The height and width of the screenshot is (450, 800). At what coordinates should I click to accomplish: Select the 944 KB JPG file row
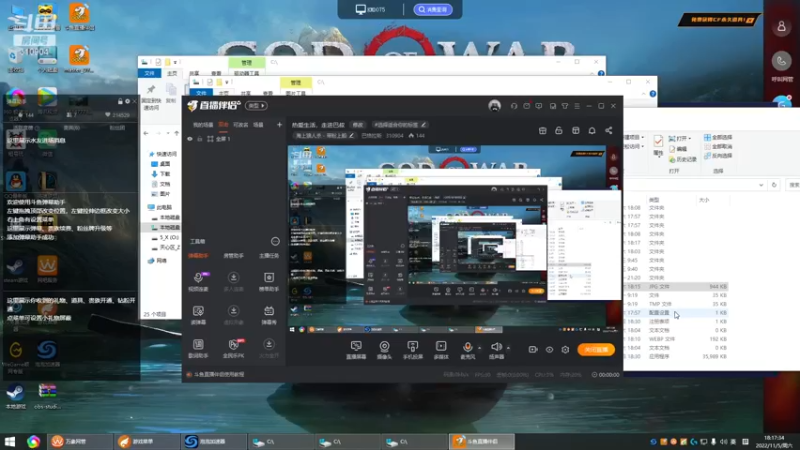pyautogui.click(x=676, y=286)
